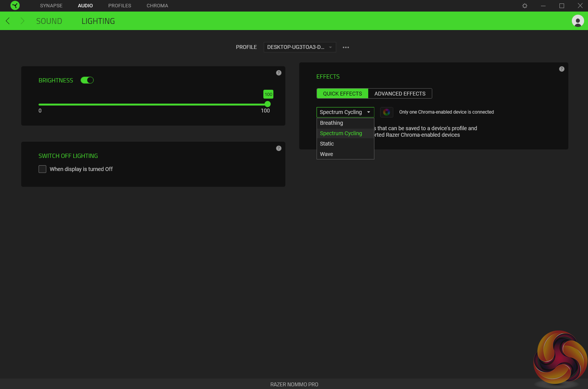The image size is (588, 389).
Task: Open the settings gear icon
Action: click(525, 6)
